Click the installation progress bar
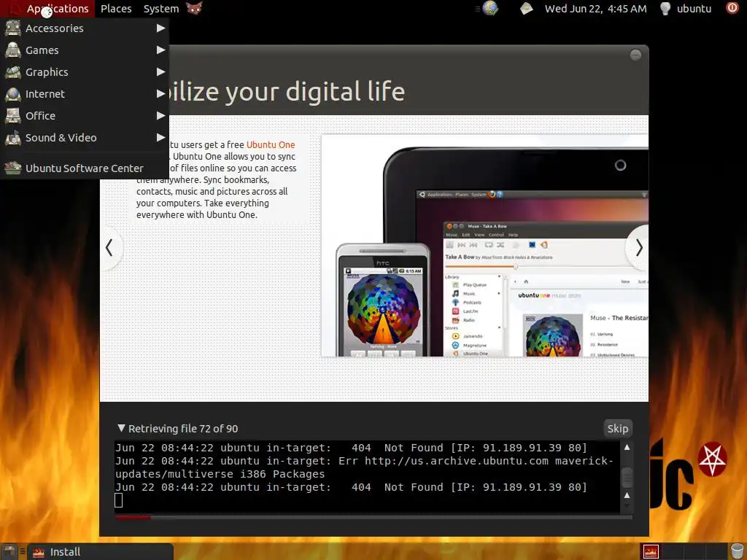The height and width of the screenshot is (560, 747). pyautogui.click(x=373, y=517)
